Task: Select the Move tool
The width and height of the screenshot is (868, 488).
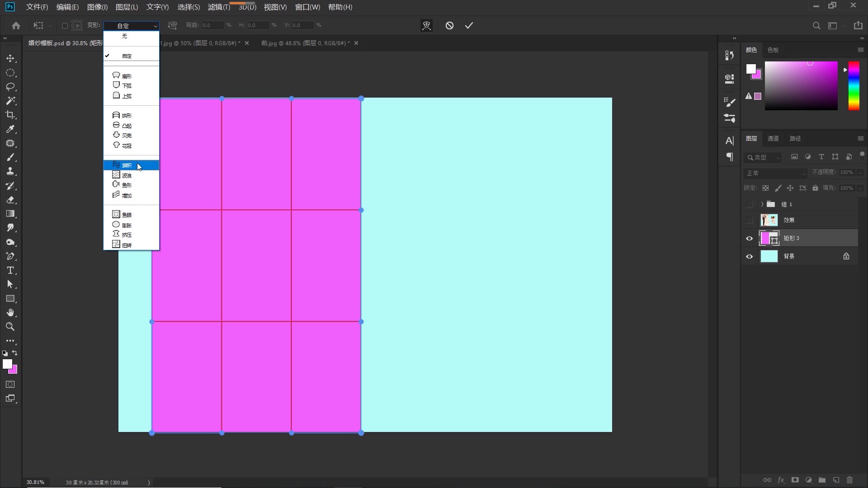Action: (x=10, y=59)
